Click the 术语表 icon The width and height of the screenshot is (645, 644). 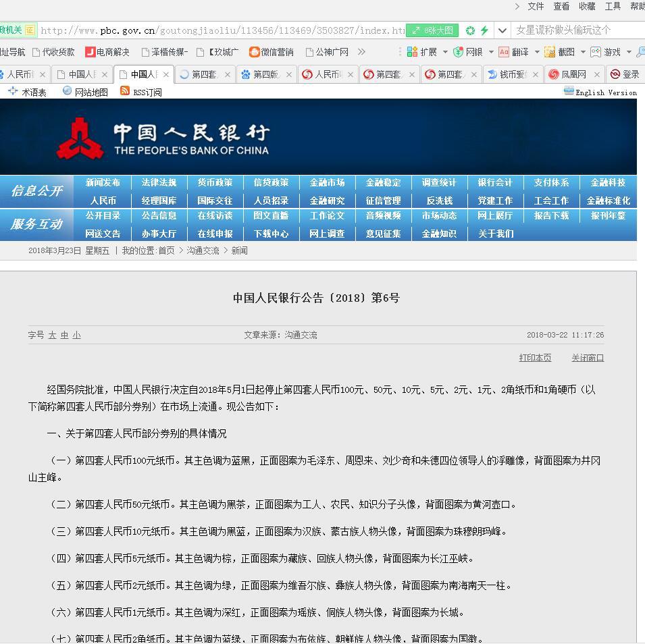(x=13, y=91)
